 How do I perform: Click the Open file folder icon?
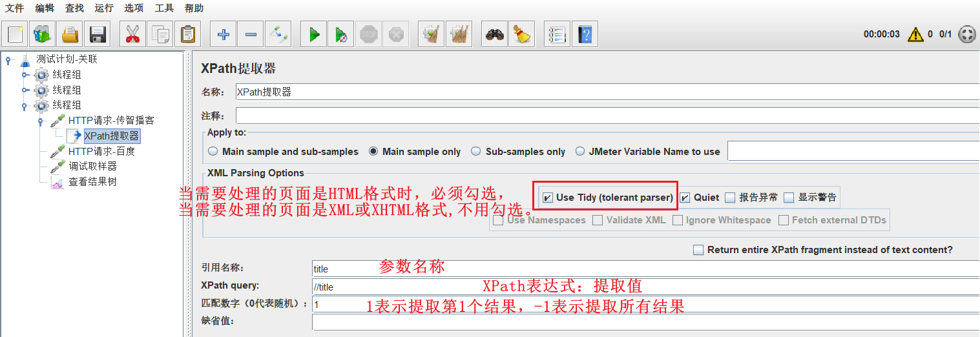tap(70, 34)
